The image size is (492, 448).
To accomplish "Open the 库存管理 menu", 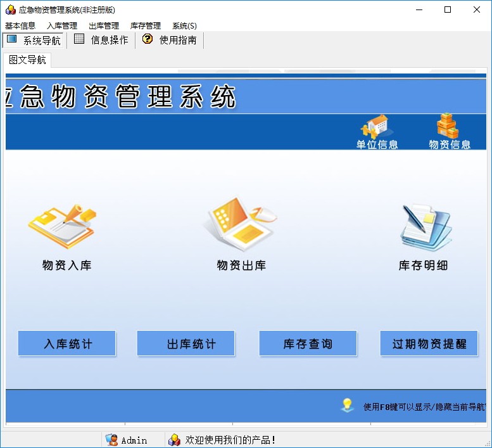I will [146, 26].
